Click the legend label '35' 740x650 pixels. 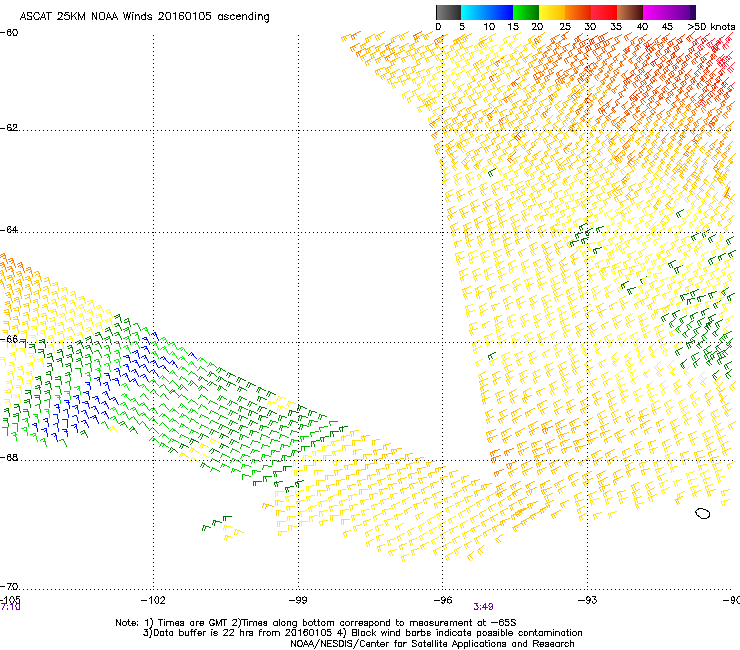pos(616,27)
